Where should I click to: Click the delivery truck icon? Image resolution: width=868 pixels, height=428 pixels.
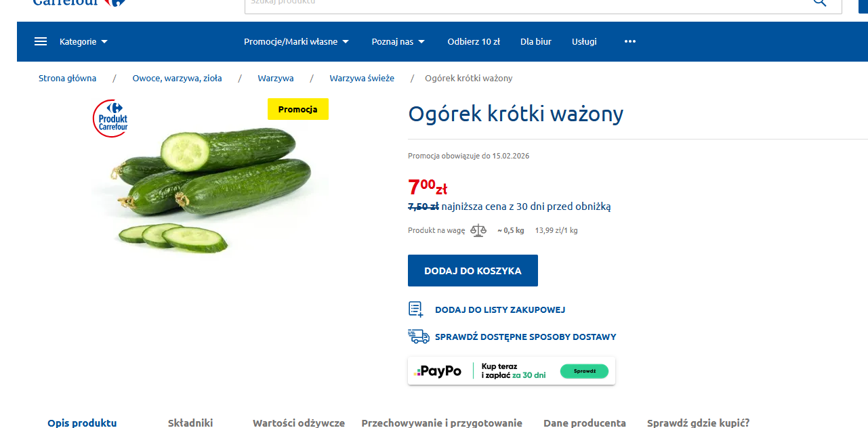point(419,337)
